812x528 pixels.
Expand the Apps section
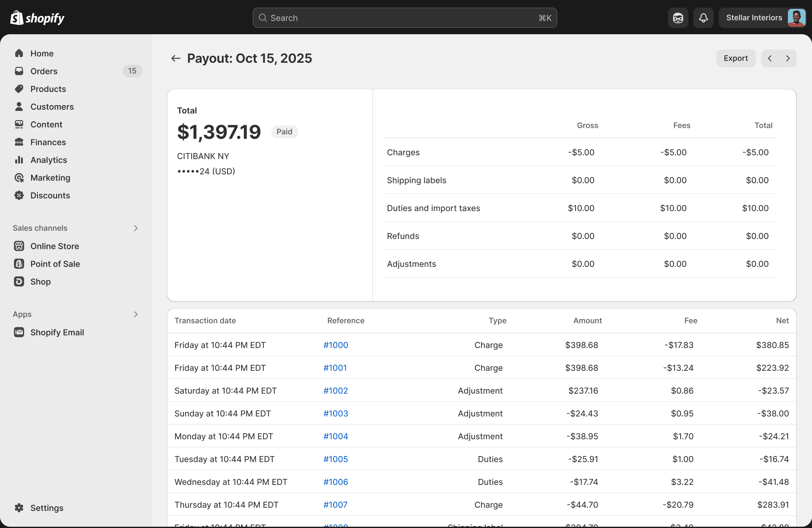[x=136, y=314]
